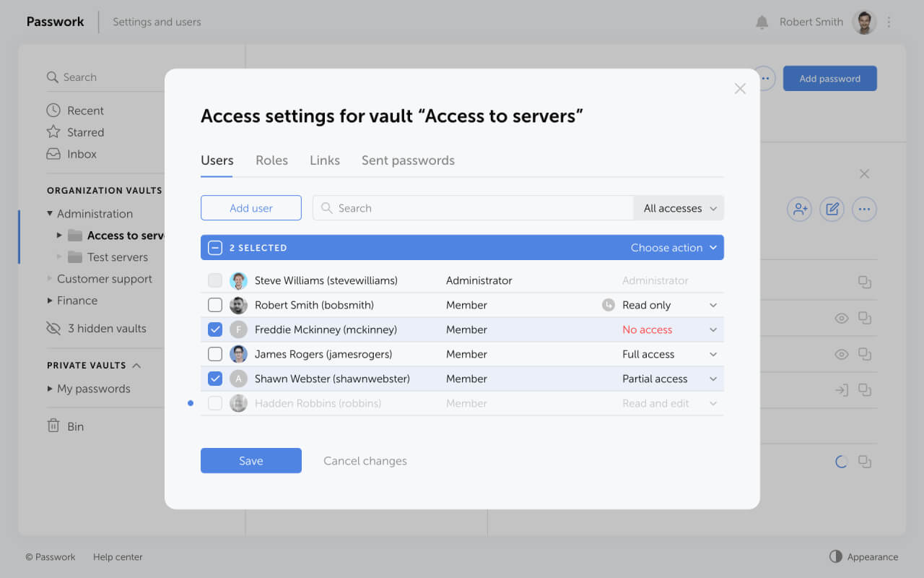
Task: Click the sidebar Search field
Action: 105,77
